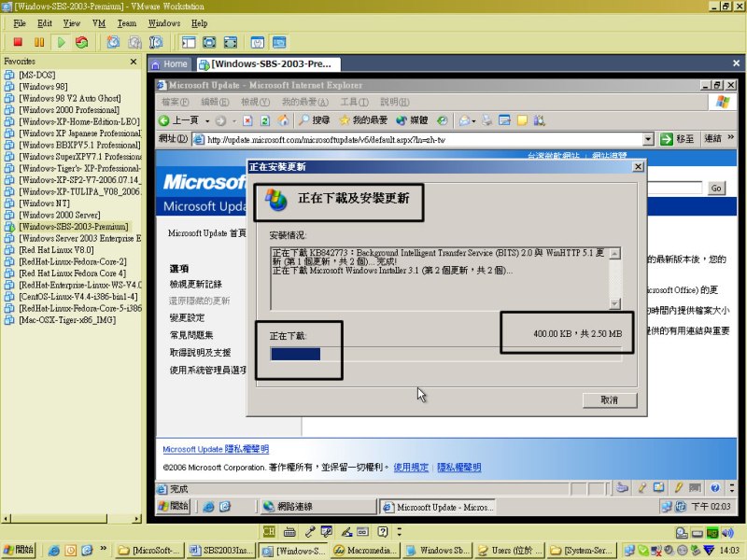Expand the host taskbar quick launch chevron

pos(103,549)
